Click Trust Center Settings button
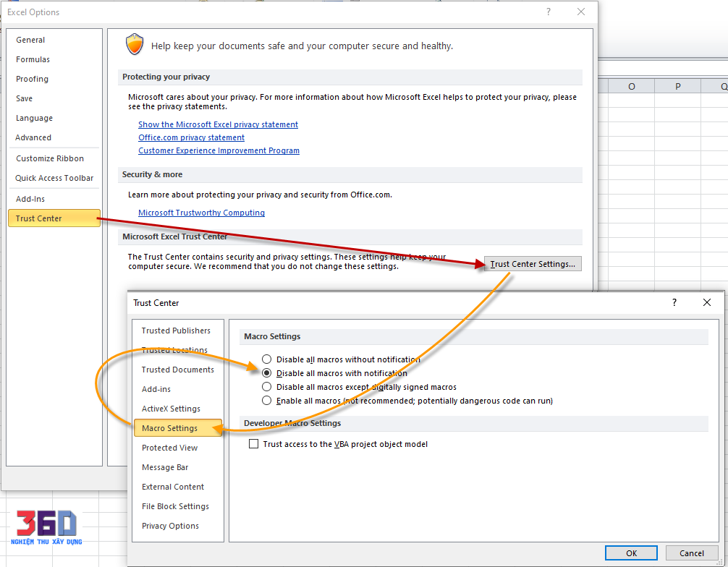This screenshot has height=567, width=728. 533,263
